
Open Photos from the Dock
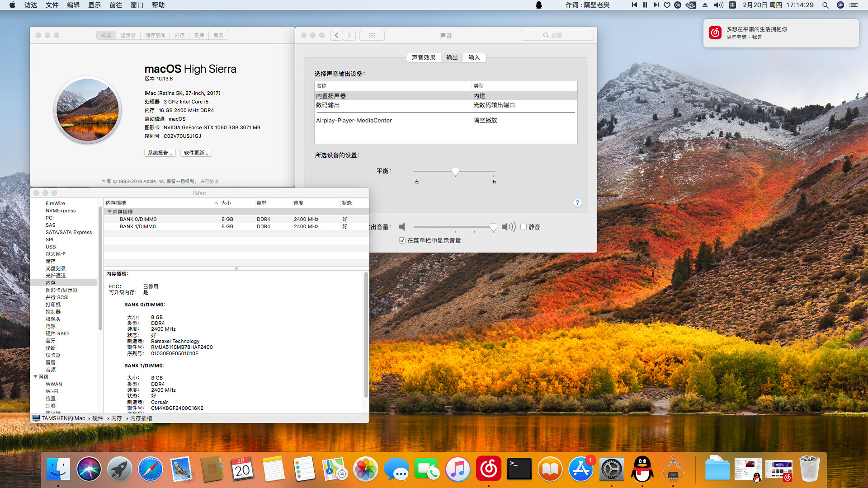pos(365,469)
